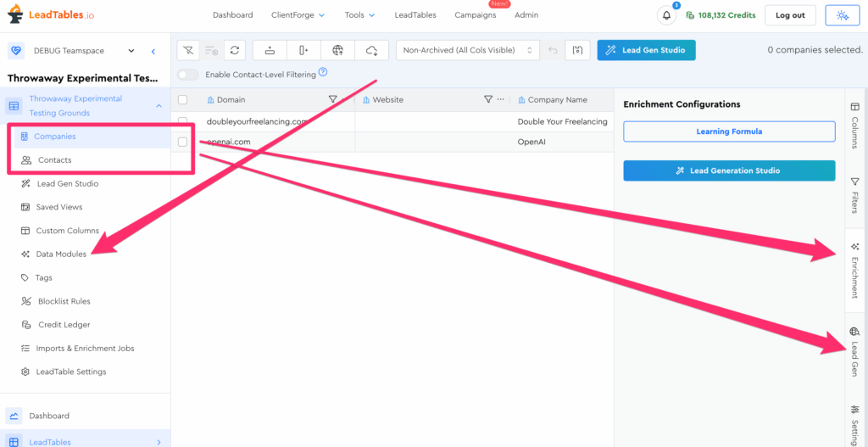Click the cloud download icon

tap(371, 50)
